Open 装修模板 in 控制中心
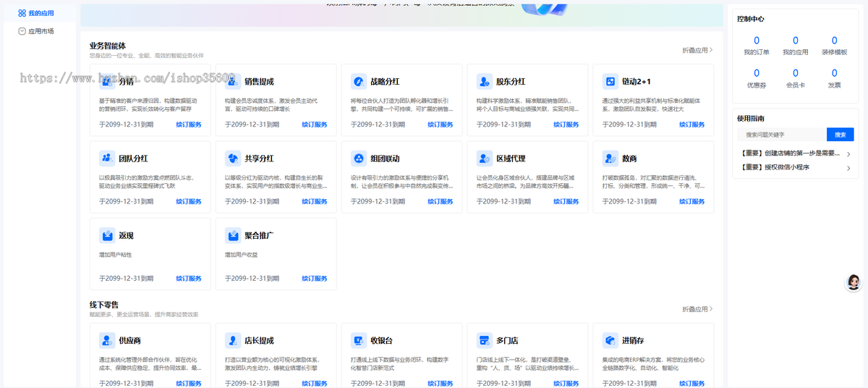 pyautogui.click(x=835, y=46)
